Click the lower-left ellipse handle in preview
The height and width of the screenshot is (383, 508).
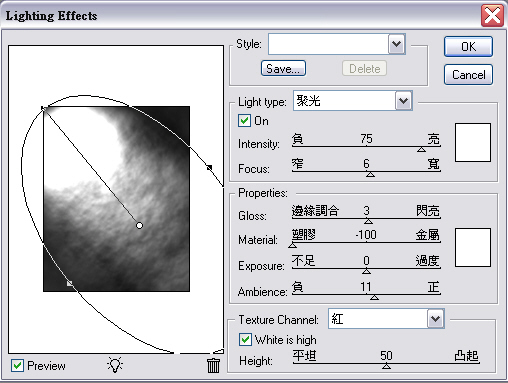point(70,283)
